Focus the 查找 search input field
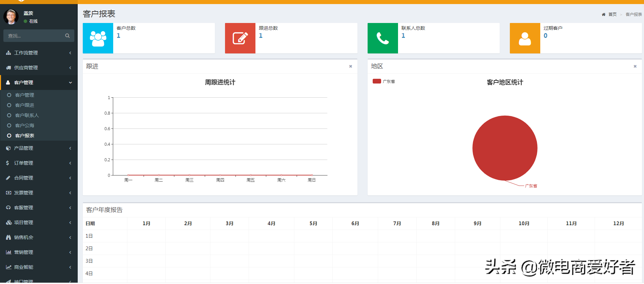This screenshot has width=644, height=284. click(34, 36)
